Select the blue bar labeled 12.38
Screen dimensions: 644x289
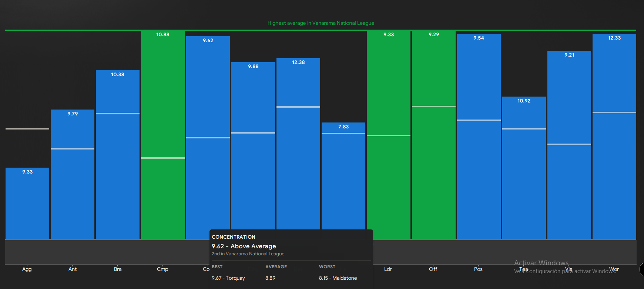(298, 144)
